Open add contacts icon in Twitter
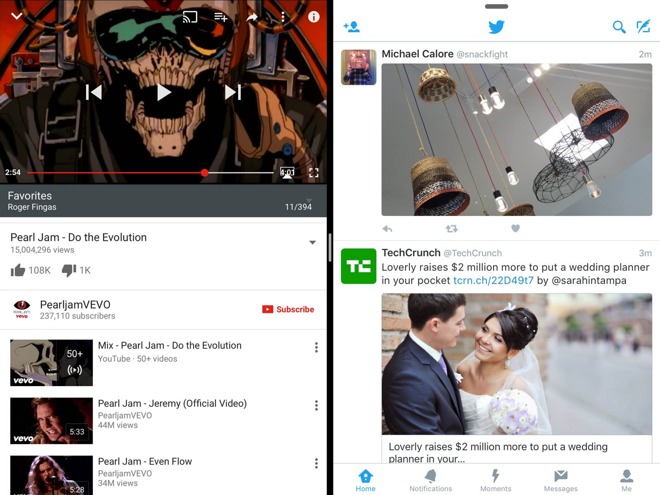This screenshot has width=660, height=495. pyautogui.click(x=351, y=27)
